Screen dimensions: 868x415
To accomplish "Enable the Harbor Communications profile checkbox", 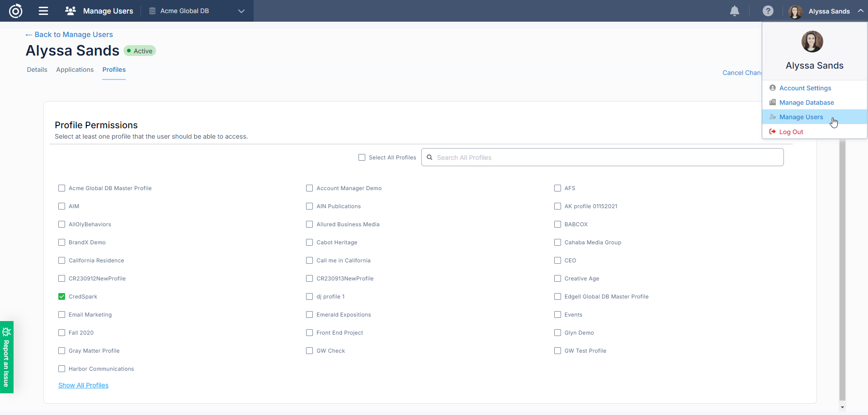I will click(62, 369).
